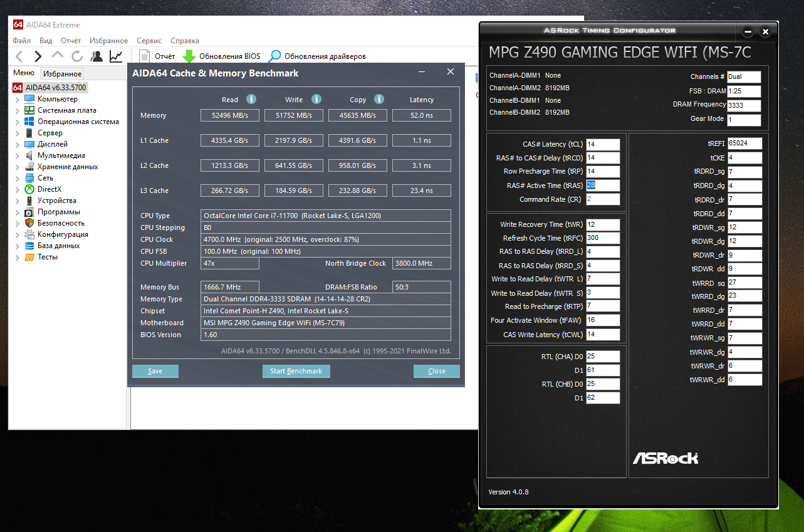The image size is (804, 532).
Task: Click the forward arrow in AIDA64 toolbar
Action: [38, 56]
